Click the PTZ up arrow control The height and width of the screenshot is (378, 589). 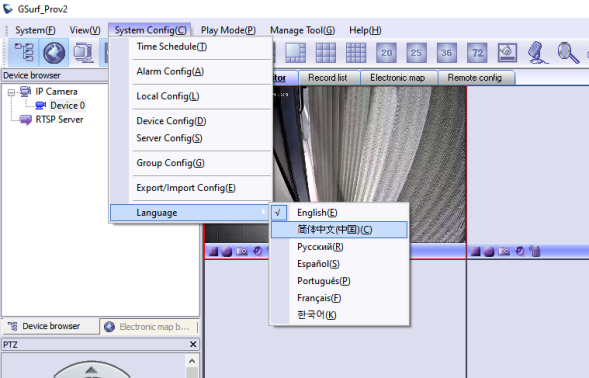click(x=91, y=370)
